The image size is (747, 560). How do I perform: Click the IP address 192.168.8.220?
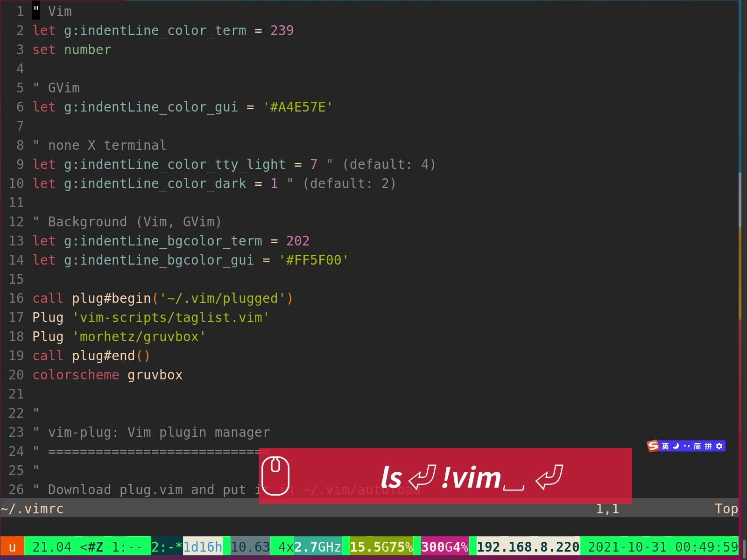(528, 547)
